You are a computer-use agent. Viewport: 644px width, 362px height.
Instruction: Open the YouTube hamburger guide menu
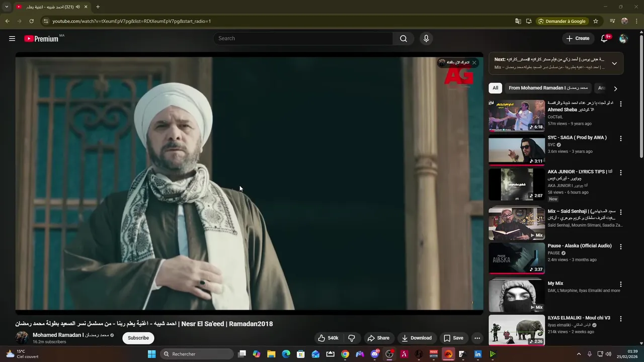pyautogui.click(x=12, y=38)
